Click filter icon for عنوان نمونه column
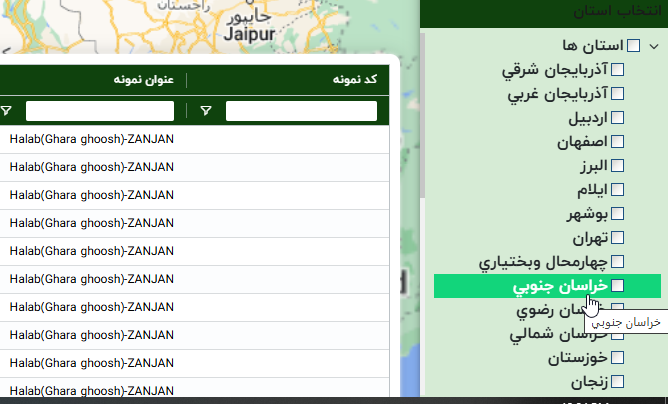This screenshot has width=668, height=404. pos(8,111)
